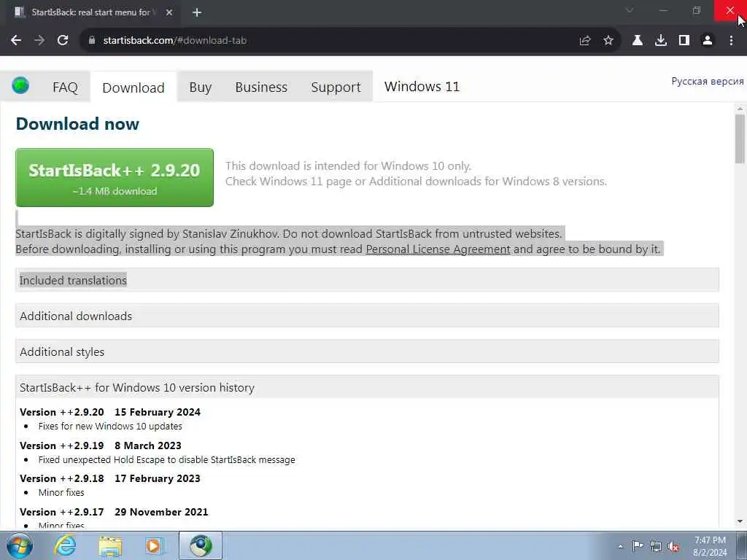
Task: Reload the startisback.com page
Action: coord(63,41)
